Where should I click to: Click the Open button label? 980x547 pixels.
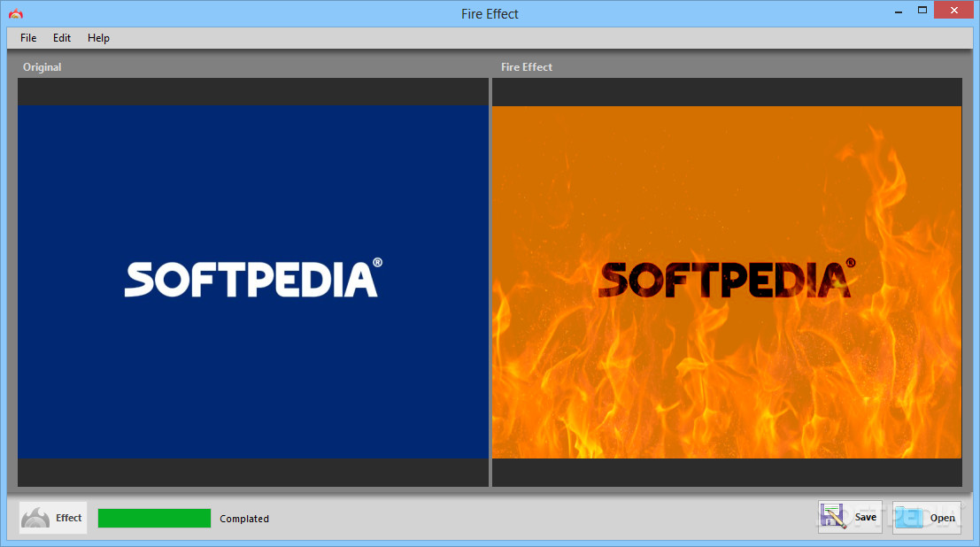942,518
